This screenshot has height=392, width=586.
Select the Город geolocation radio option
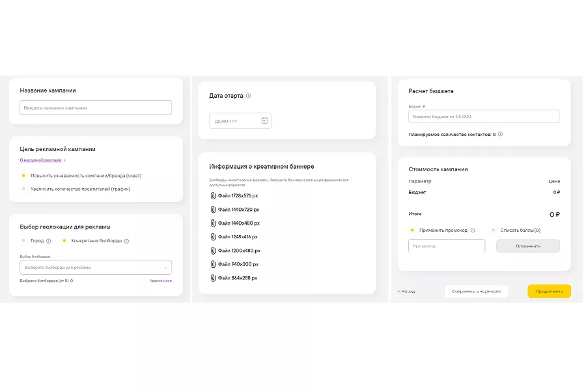click(24, 241)
